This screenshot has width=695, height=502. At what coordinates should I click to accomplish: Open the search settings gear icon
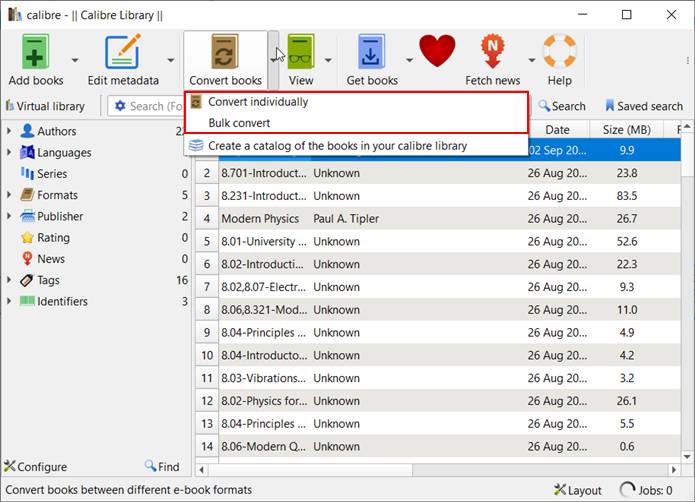[120, 106]
